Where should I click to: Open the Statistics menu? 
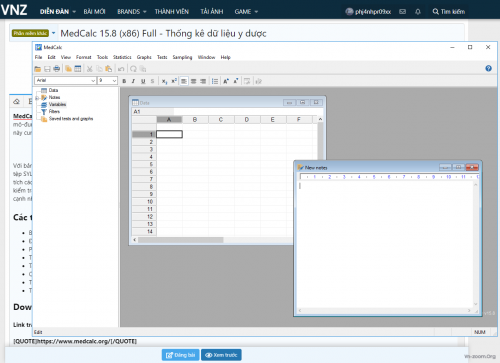(x=122, y=57)
